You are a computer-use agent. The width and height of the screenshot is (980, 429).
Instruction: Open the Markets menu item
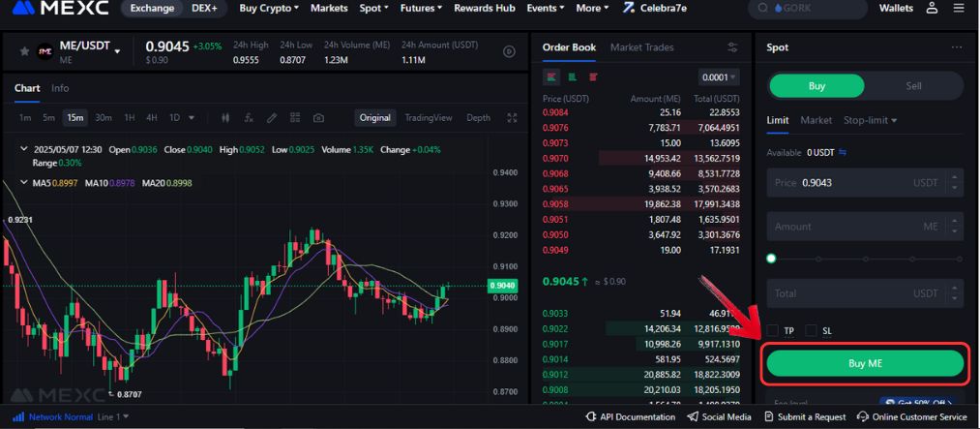(329, 8)
